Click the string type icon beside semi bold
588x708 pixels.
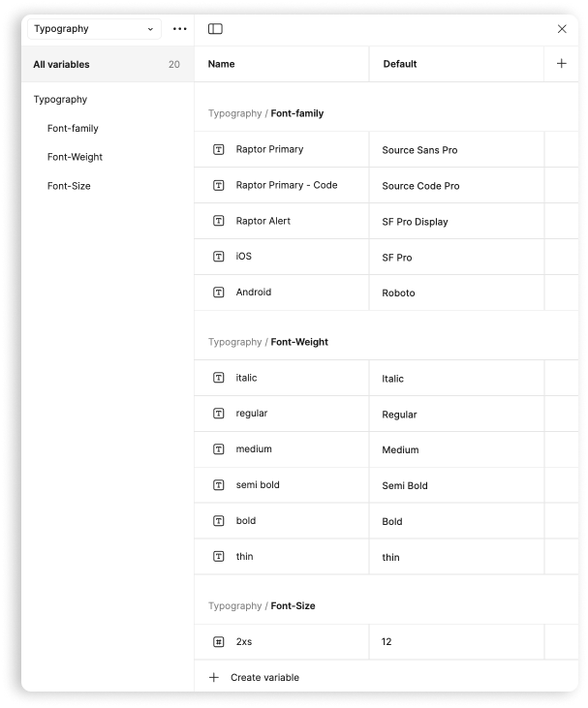pos(218,485)
